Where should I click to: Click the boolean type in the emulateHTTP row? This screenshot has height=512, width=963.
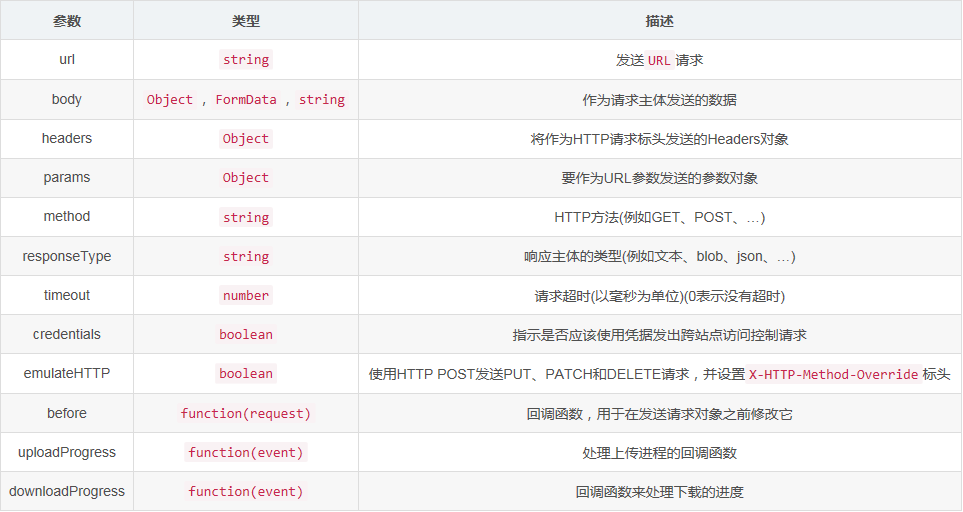coord(246,374)
